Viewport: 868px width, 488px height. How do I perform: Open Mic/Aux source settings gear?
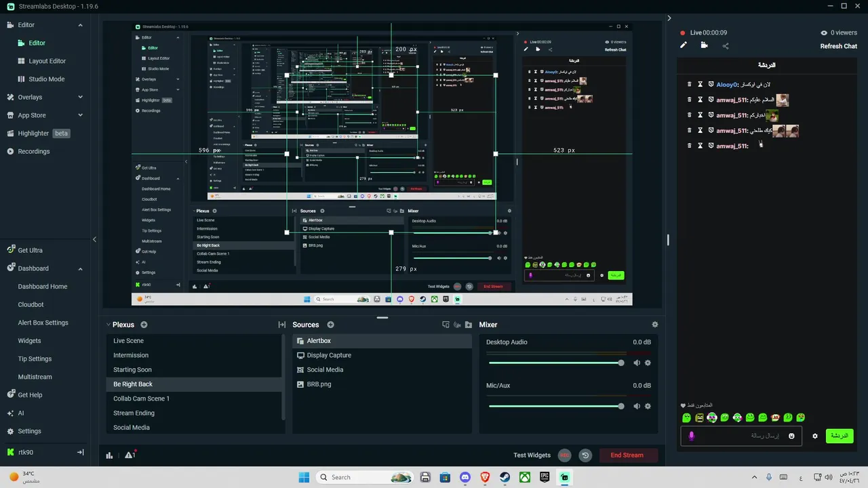[648, 406]
